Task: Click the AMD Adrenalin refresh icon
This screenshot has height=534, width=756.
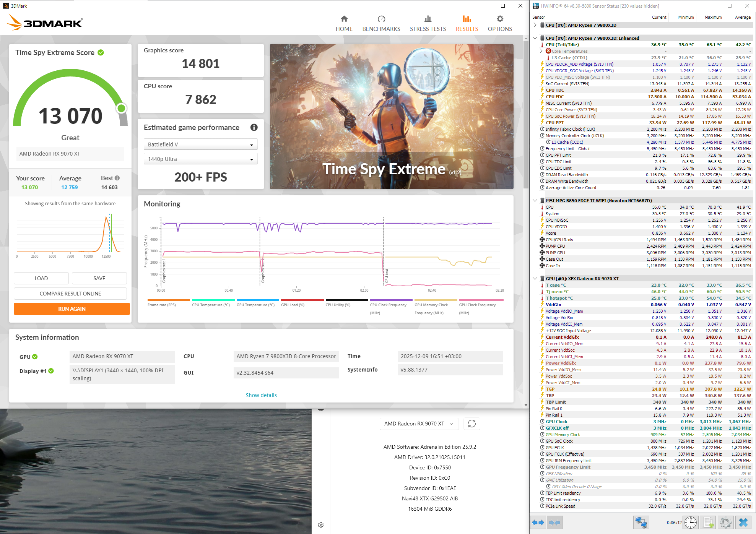Action: click(x=472, y=424)
